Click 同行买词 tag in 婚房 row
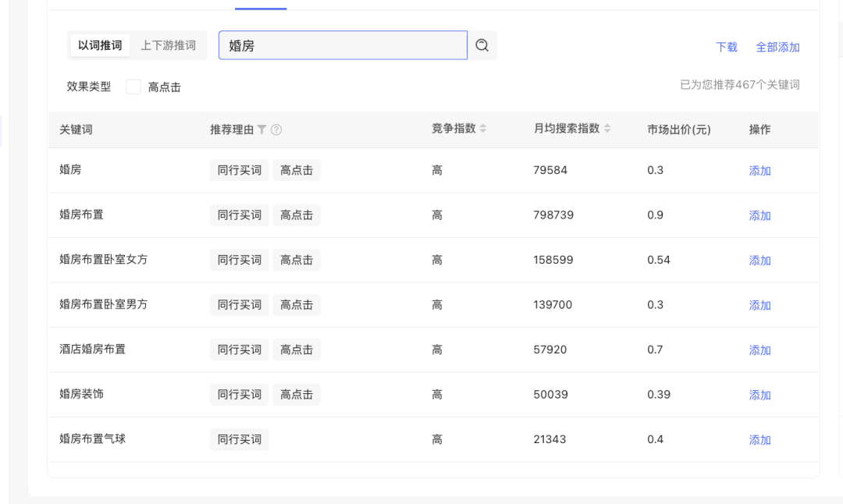Screen dimensions: 843x504 [240, 170]
